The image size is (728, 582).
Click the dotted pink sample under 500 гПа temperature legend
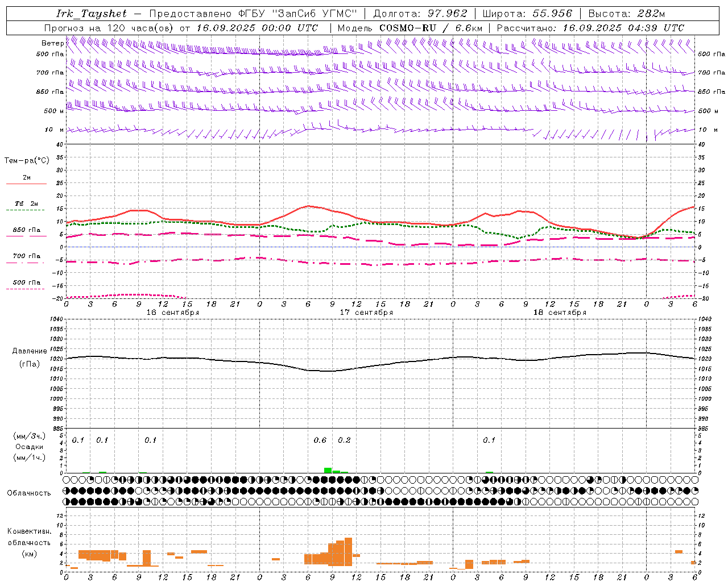click(26, 289)
